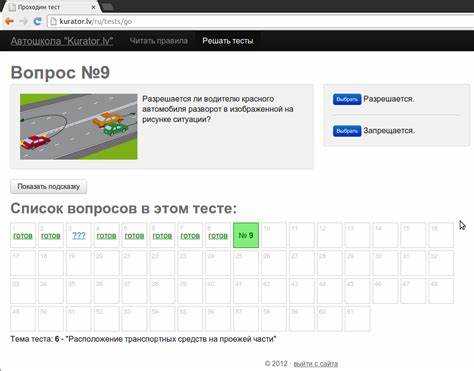Image resolution: width=474 pixels, height=371 pixels.
Task: Open the '???' link of question 3
Action: coord(79,236)
